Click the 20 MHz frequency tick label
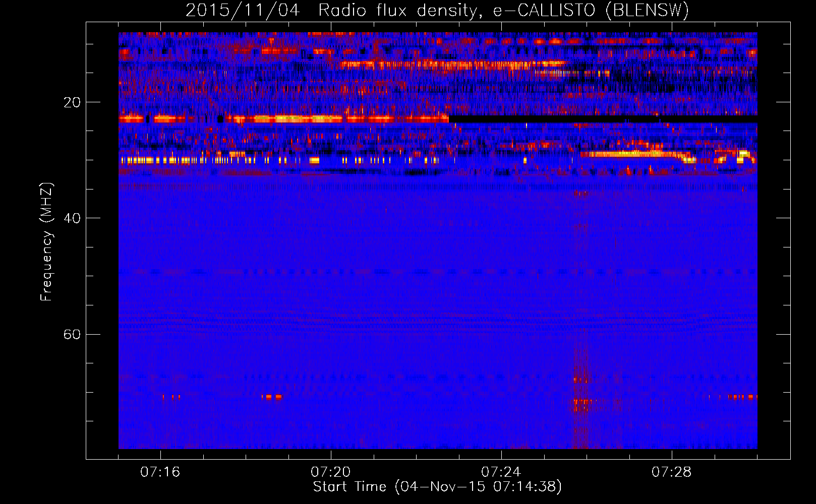The width and height of the screenshot is (816, 504). click(x=72, y=102)
